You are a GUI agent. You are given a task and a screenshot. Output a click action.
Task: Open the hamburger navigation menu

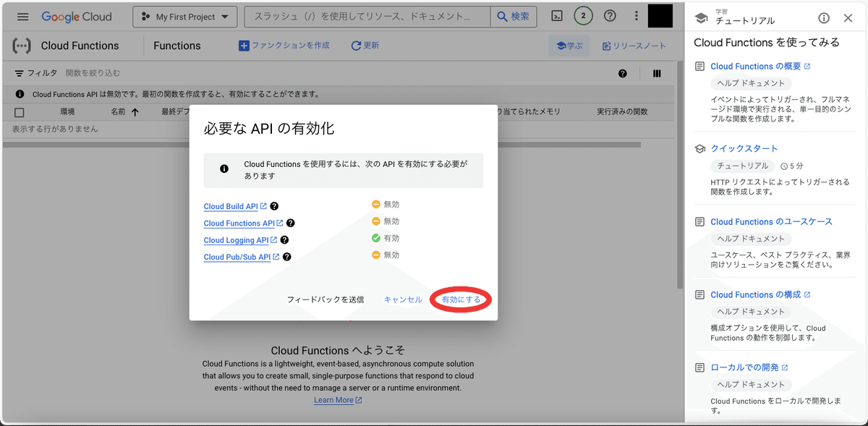click(x=22, y=17)
